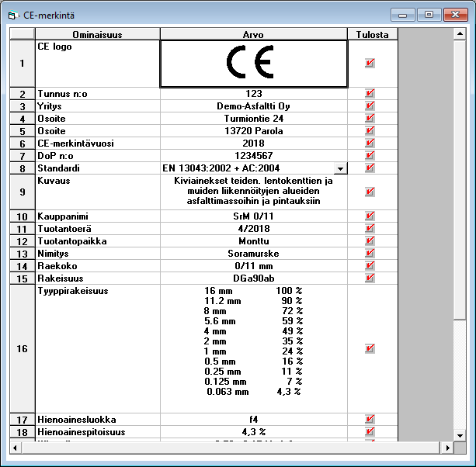The image size is (476, 467).
Task: Click the 4/2018 Tuotantoerä value
Action: coord(253,229)
